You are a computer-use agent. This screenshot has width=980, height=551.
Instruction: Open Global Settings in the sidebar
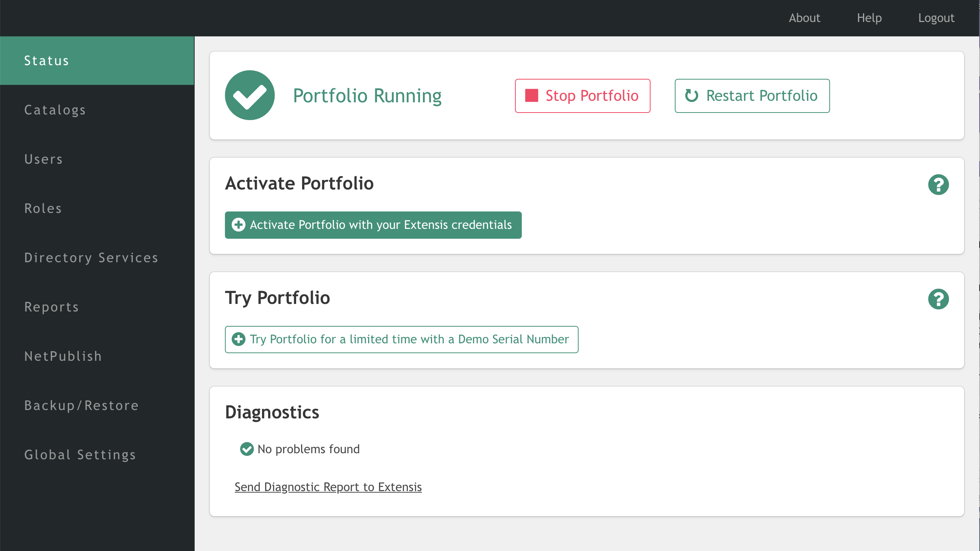click(x=97, y=455)
